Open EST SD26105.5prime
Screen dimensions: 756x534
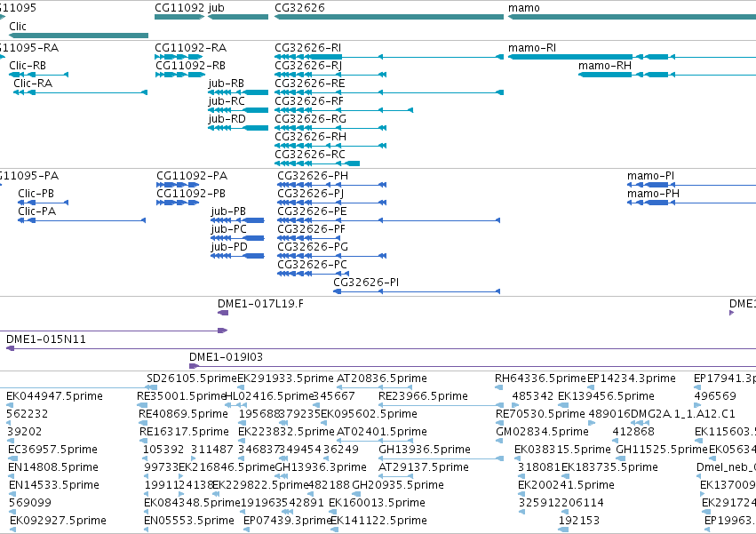tap(151, 387)
